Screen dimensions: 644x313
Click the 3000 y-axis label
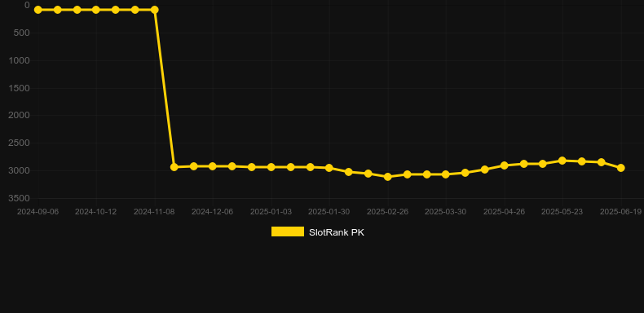click(x=19, y=170)
